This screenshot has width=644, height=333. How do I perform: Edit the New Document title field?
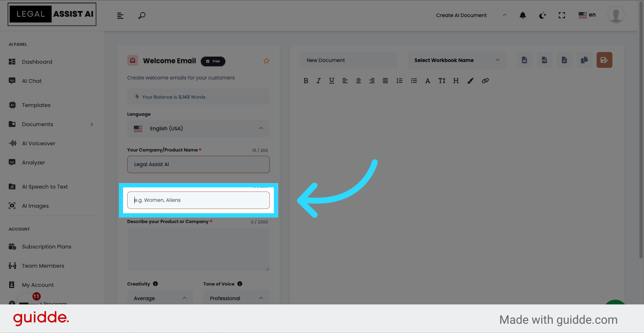point(349,60)
